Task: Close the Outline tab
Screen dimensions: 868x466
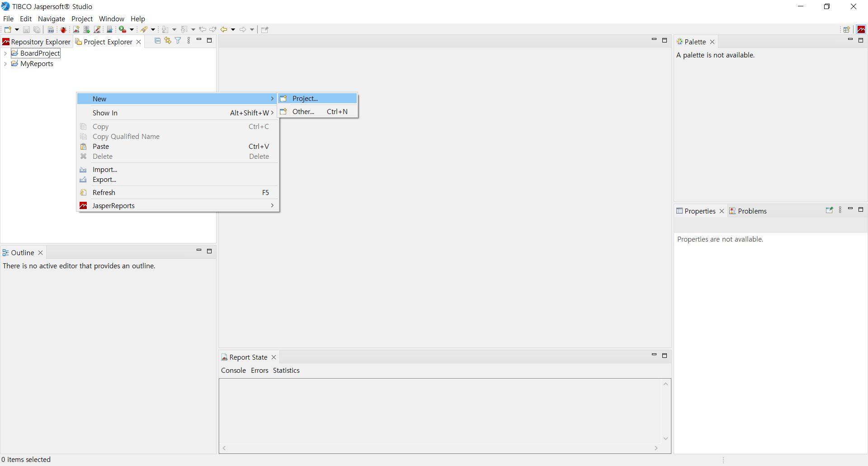Action: point(41,253)
